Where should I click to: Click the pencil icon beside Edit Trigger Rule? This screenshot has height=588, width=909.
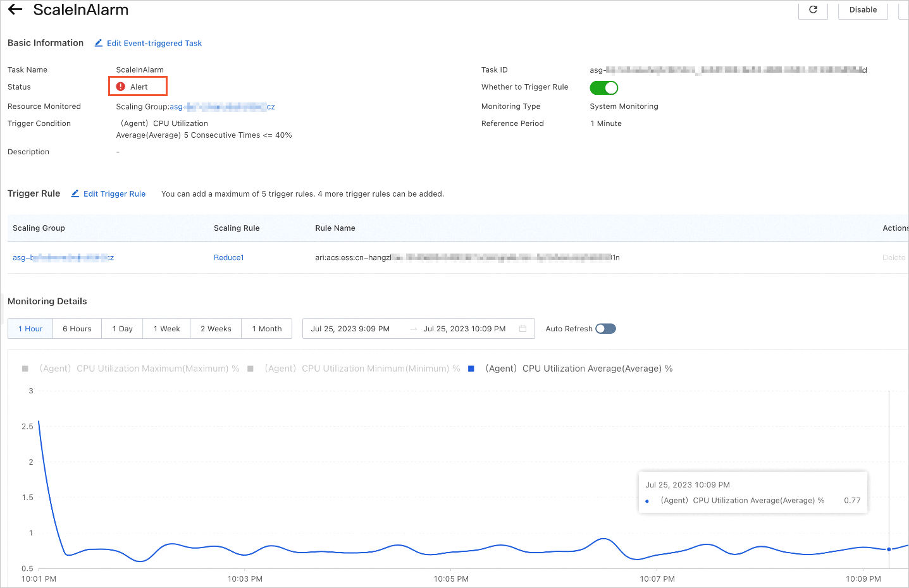tap(75, 193)
